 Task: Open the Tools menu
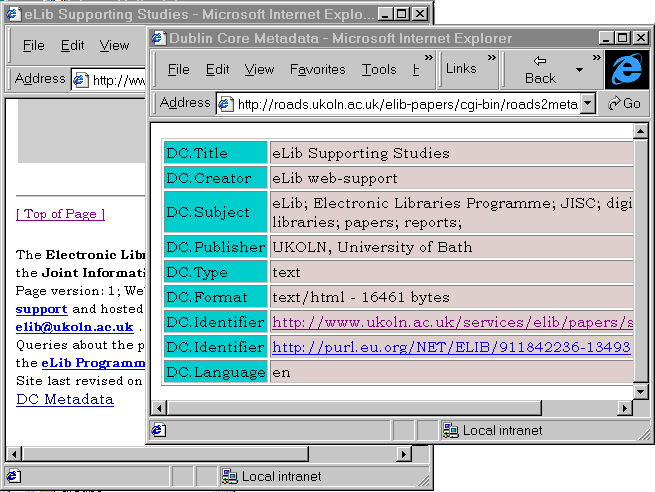pyautogui.click(x=378, y=69)
